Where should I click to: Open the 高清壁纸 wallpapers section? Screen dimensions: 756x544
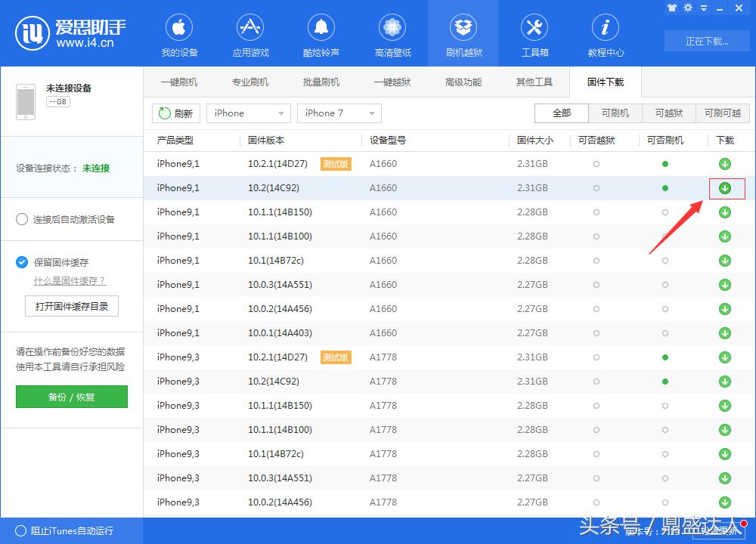pos(392,34)
